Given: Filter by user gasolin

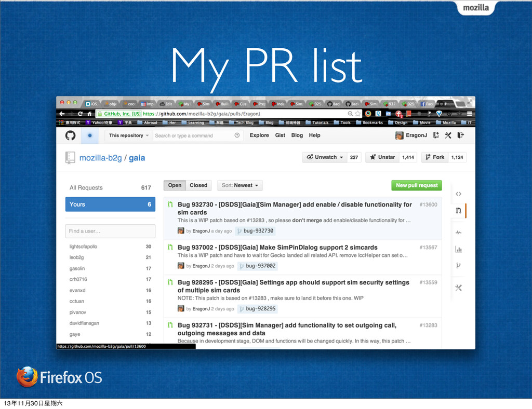Looking at the screenshot, I should 77,268.
